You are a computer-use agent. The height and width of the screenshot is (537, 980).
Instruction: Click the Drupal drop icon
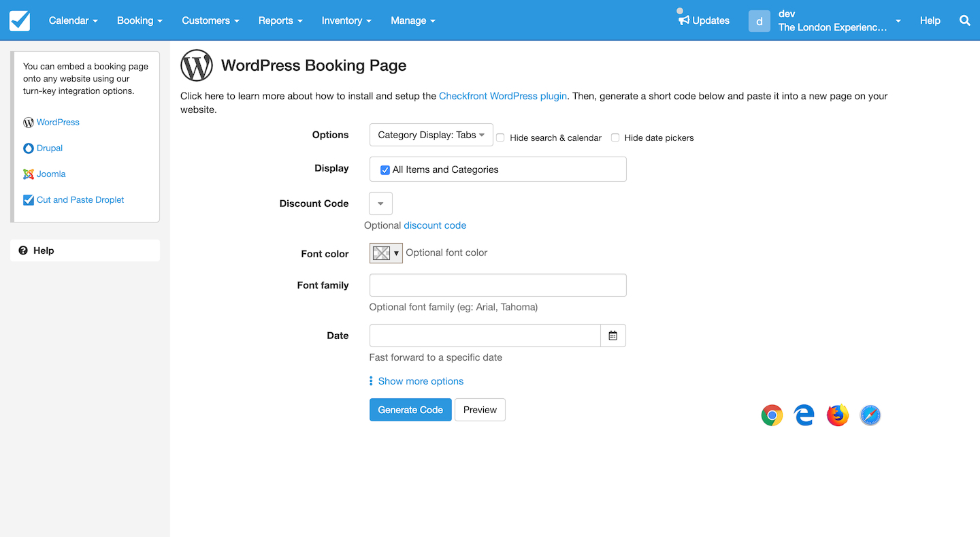[x=29, y=148]
